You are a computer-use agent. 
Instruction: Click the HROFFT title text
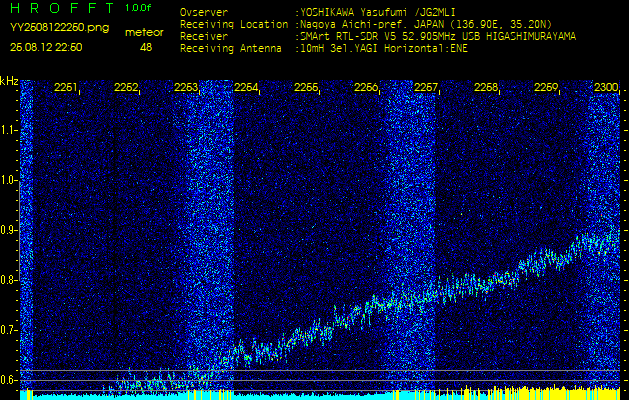coord(63,8)
